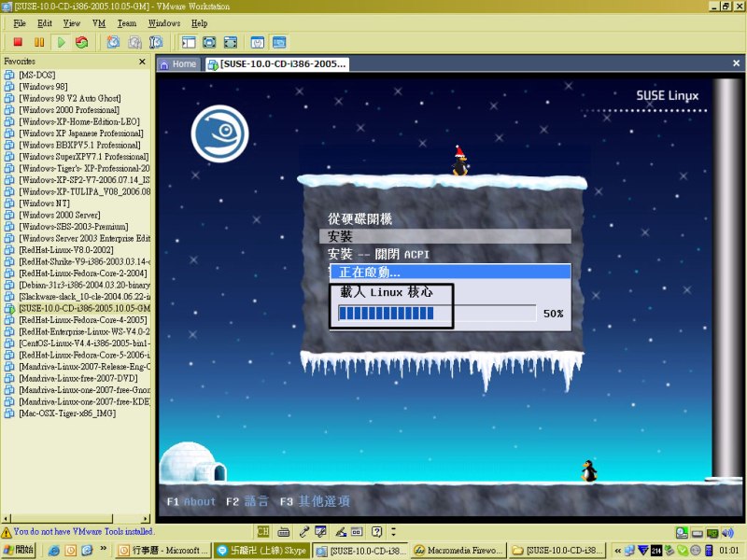The width and height of the screenshot is (747, 560).
Task: Power on the VM with green play icon
Action: tap(61, 42)
